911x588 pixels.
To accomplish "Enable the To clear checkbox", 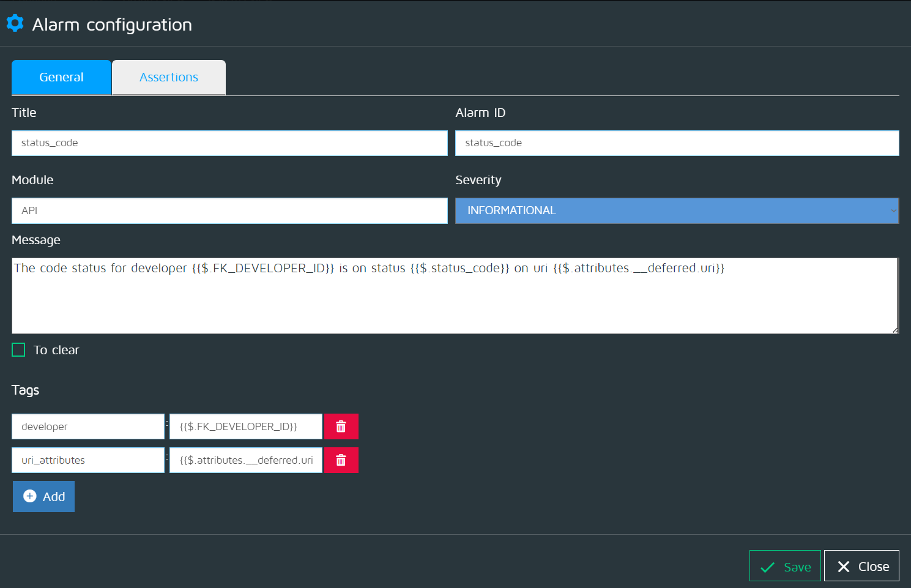I will [19, 350].
